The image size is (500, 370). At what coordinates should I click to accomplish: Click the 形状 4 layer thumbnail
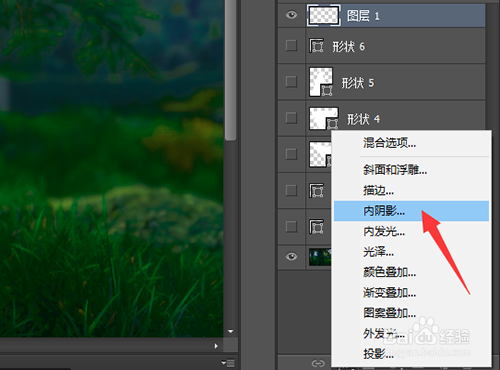324,118
